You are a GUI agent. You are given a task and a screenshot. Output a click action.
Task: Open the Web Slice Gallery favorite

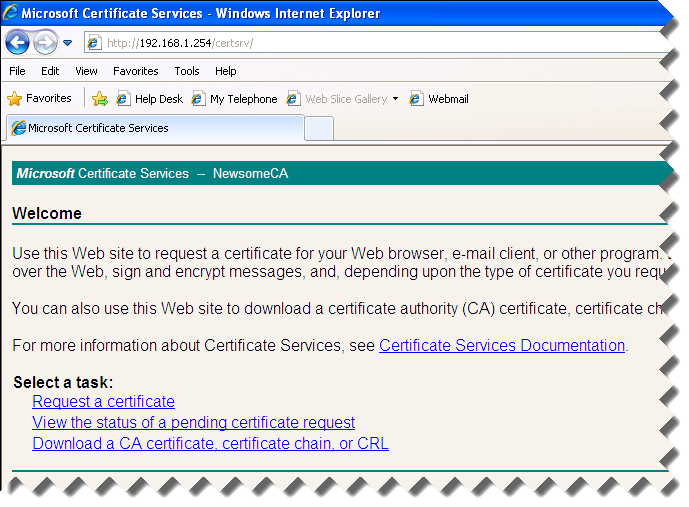point(337,99)
